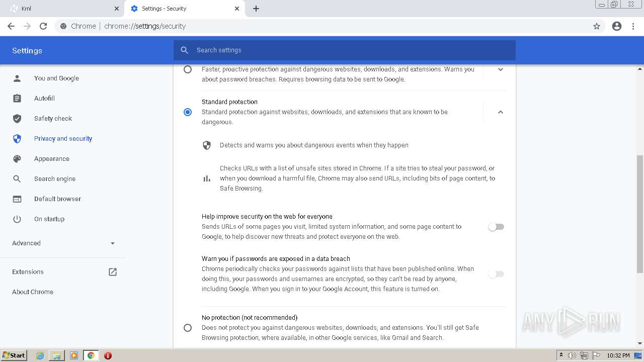Open the Windows Start menu
The width and height of the screenshot is (644, 362).
pos(14,355)
